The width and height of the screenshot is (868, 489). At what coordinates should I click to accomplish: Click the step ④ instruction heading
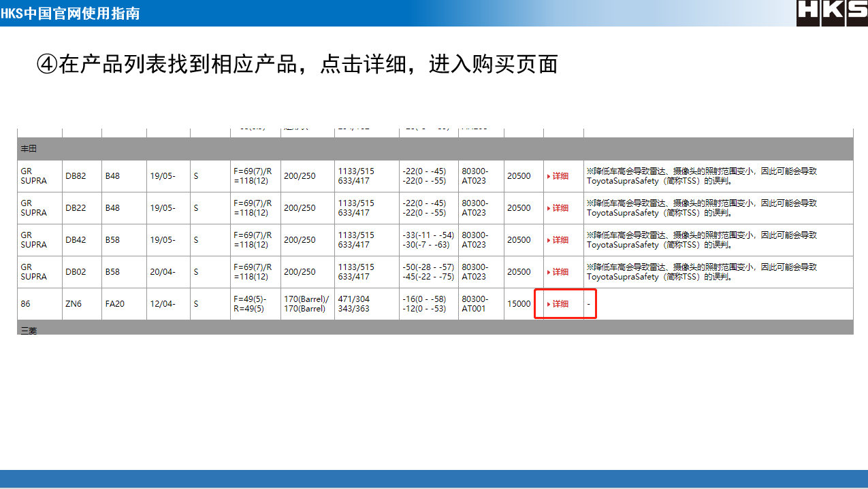pos(297,64)
